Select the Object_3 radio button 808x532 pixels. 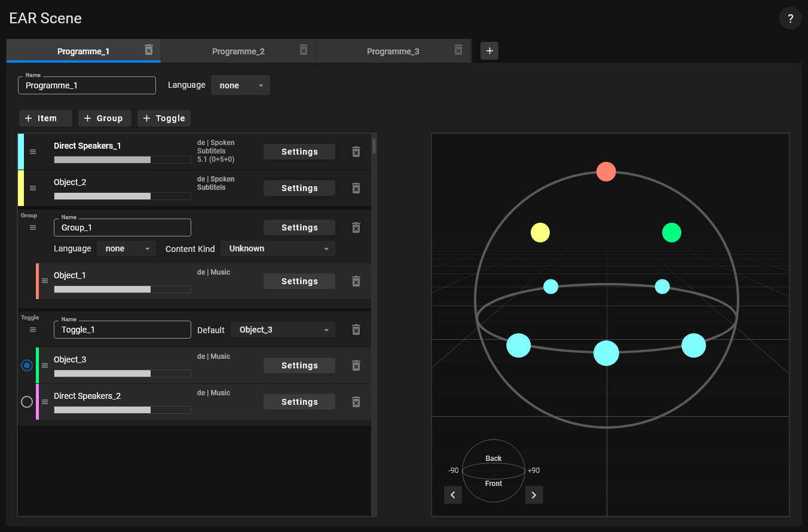point(27,365)
